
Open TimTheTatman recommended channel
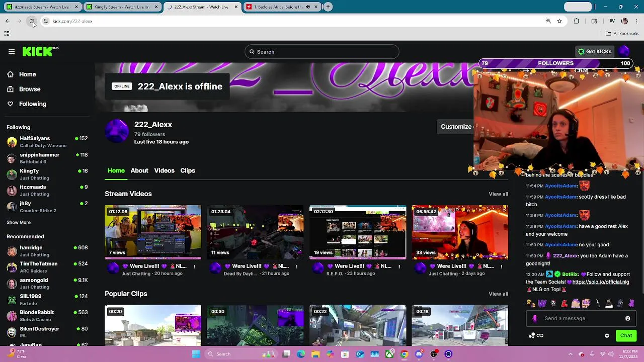coord(47,267)
